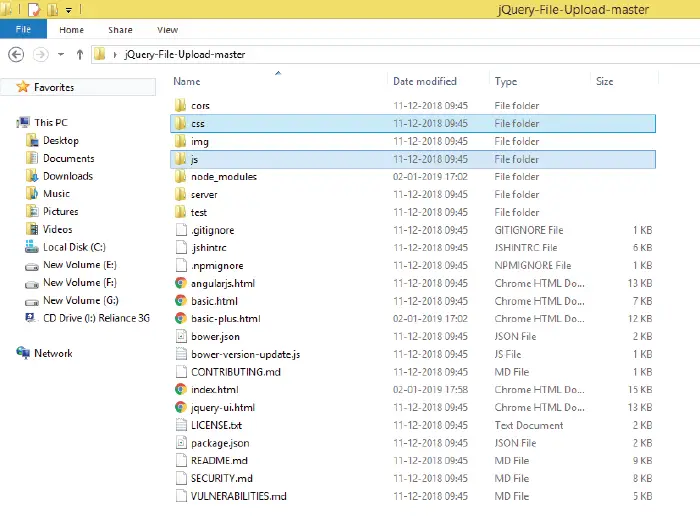Screen dimensions: 700x516
Task: Select the package.json file icon
Action: (181, 443)
